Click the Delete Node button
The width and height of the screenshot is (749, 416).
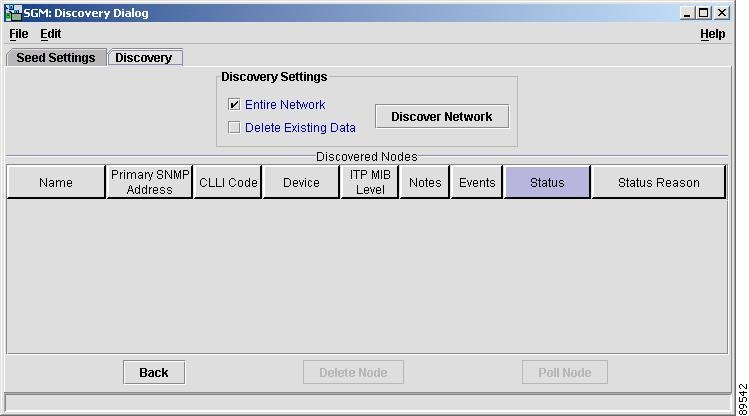coord(353,372)
